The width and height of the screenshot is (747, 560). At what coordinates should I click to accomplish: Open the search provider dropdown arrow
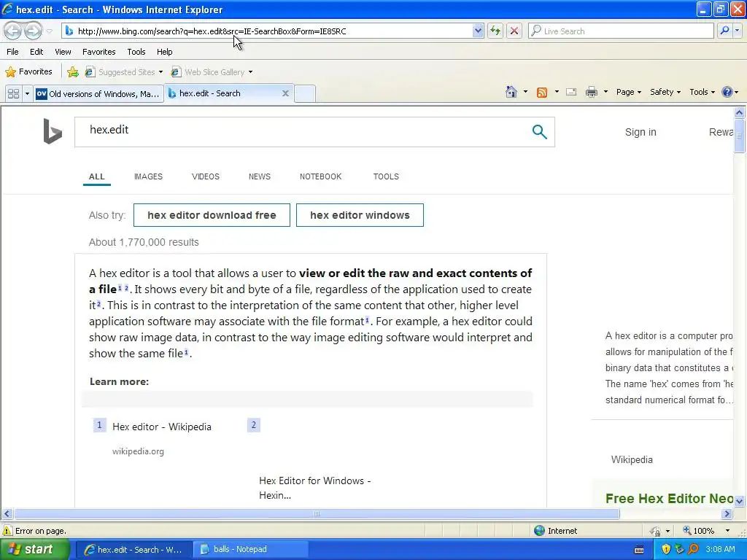737,31
